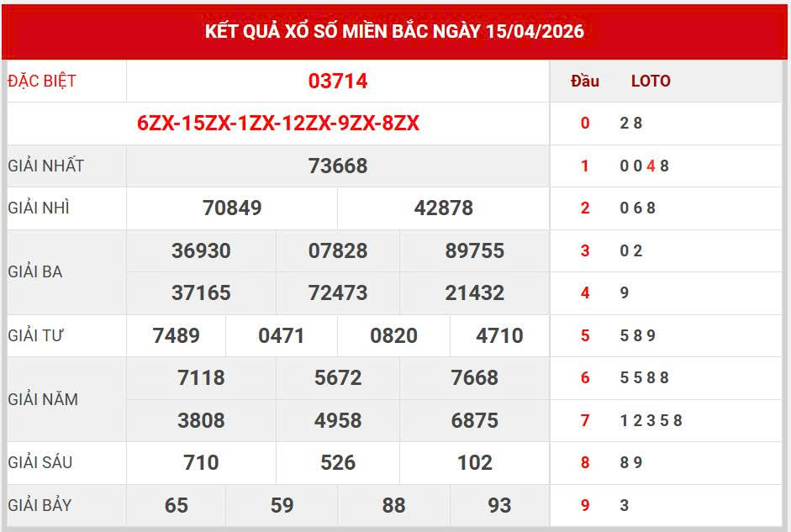The width and height of the screenshot is (791, 532).
Task: Click the GIẢI BA row label
Action: click(35, 272)
